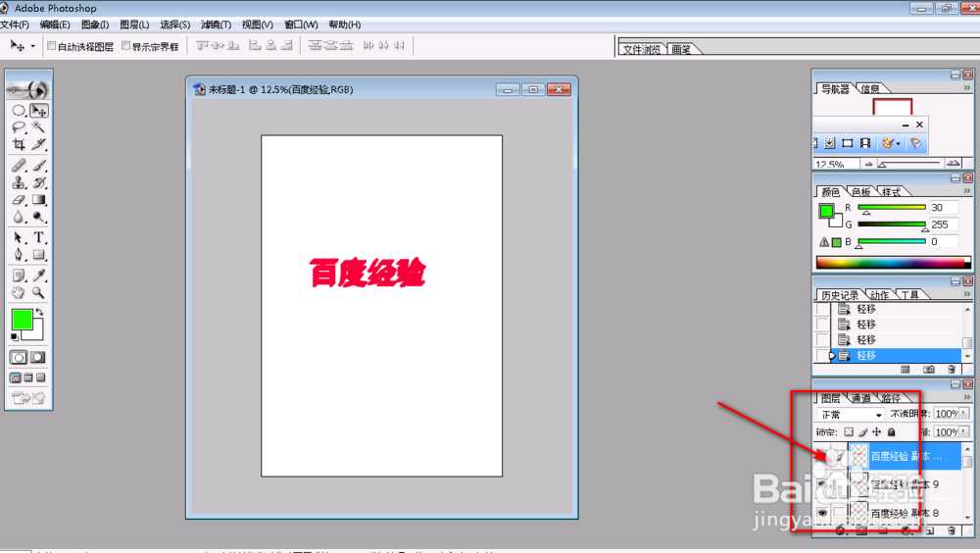Switch to the 通道 channels tab
Image resolution: width=980 pixels, height=553 pixels.
tap(860, 398)
